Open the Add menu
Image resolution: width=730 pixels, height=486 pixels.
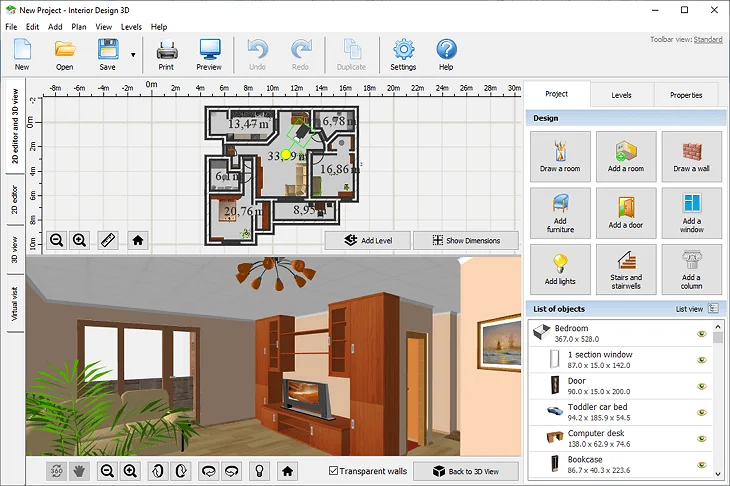tap(55, 27)
